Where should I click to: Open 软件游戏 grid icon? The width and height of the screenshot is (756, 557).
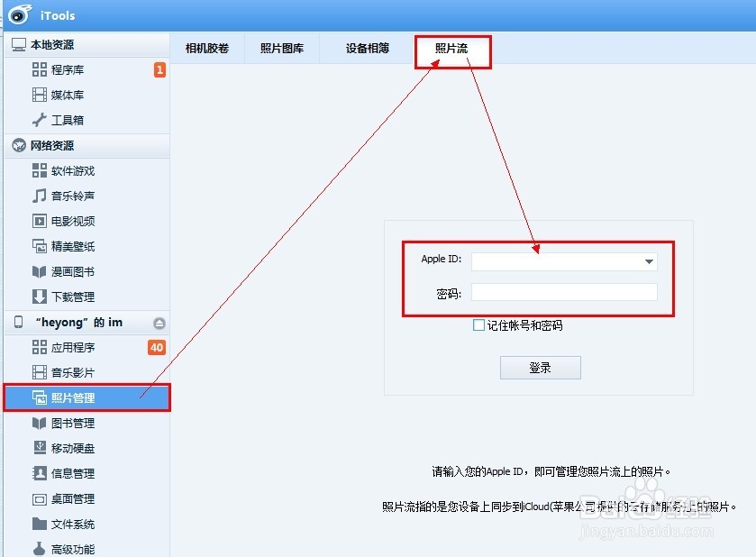(x=40, y=170)
